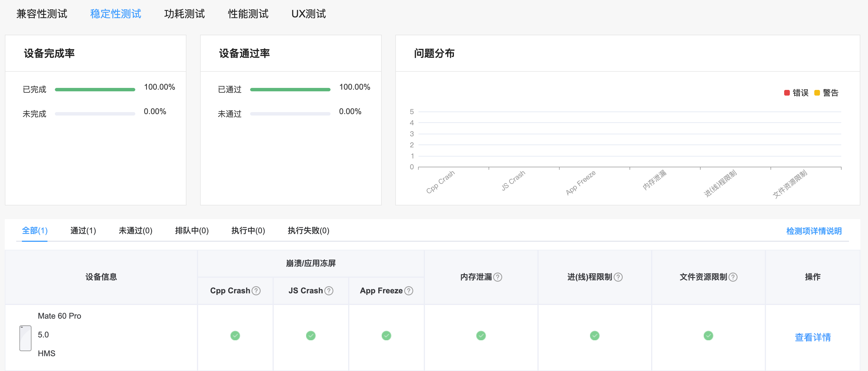The height and width of the screenshot is (371, 868).
Task: Click green check under 内存泄漏 column
Action: (x=481, y=336)
